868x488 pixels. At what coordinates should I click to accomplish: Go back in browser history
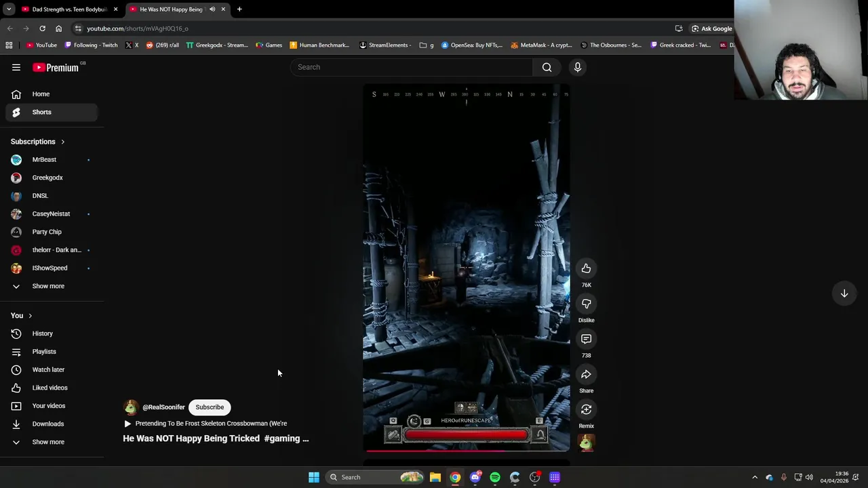coord(9,28)
